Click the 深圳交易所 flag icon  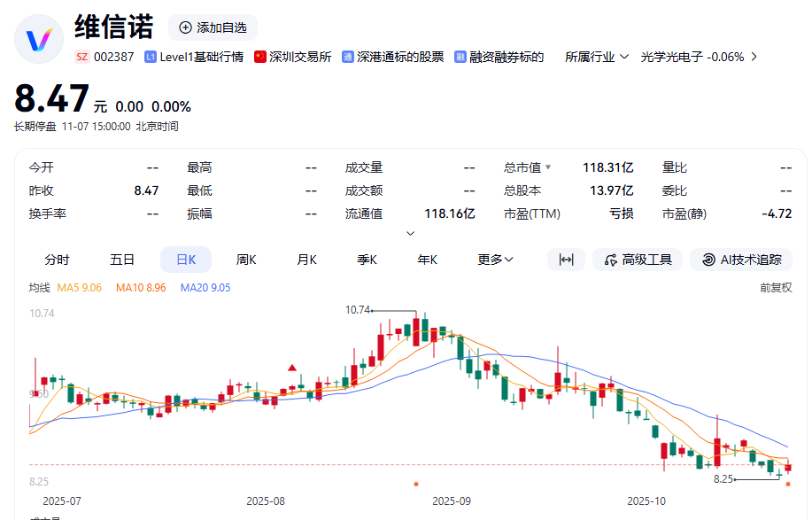click(x=260, y=57)
